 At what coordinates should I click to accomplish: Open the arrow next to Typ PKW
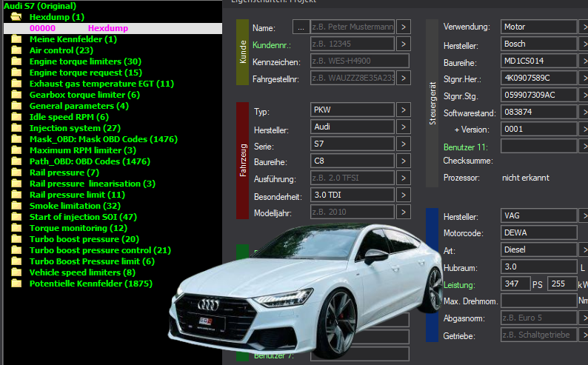point(404,110)
